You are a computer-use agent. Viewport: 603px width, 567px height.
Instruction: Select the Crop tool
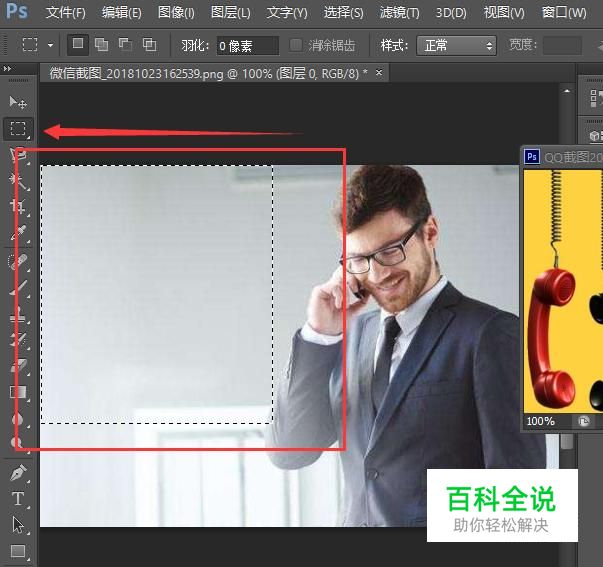click(x=18, y=207)
